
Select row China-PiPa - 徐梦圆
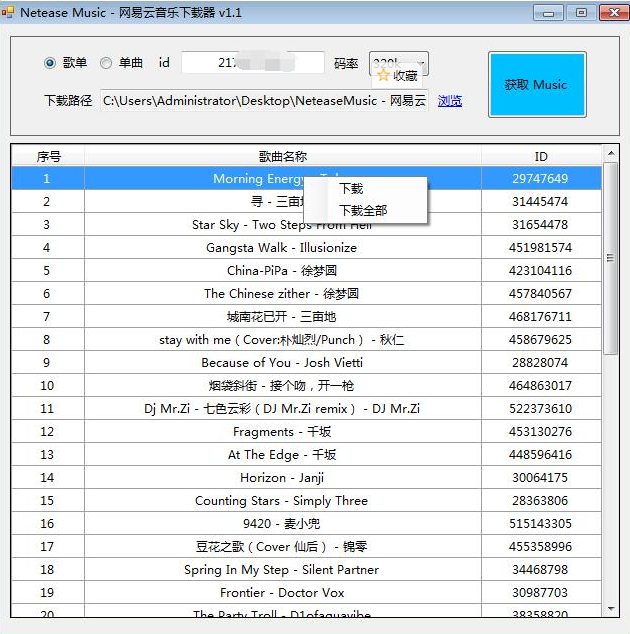point(306,271)
